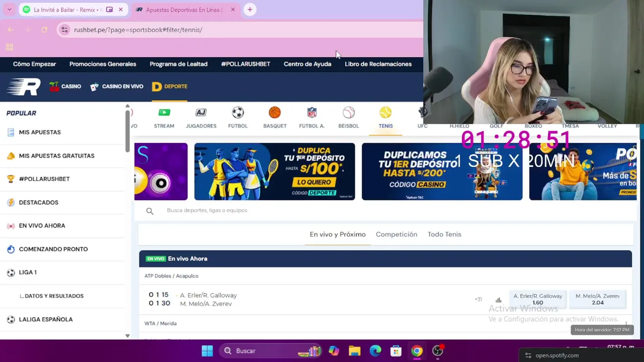Click the Mis Apuestas Gratuitas icon
Viewport: 644px width, 362px height.
[x=11, y=156]
